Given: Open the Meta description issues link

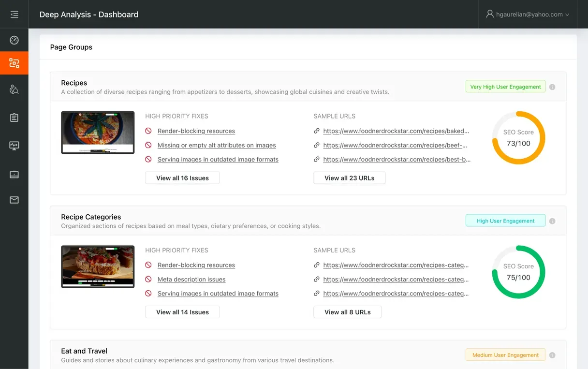Looking at the screenshot, I should point(191,279).
